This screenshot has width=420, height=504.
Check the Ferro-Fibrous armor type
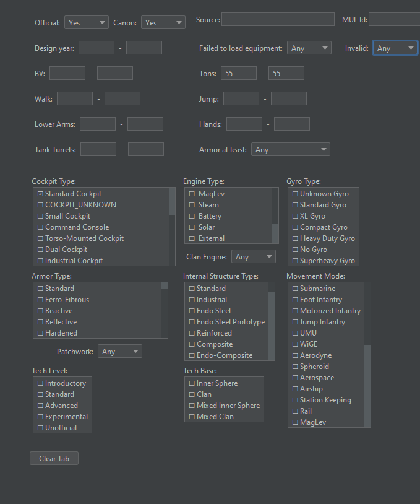[x=40, y=300]
